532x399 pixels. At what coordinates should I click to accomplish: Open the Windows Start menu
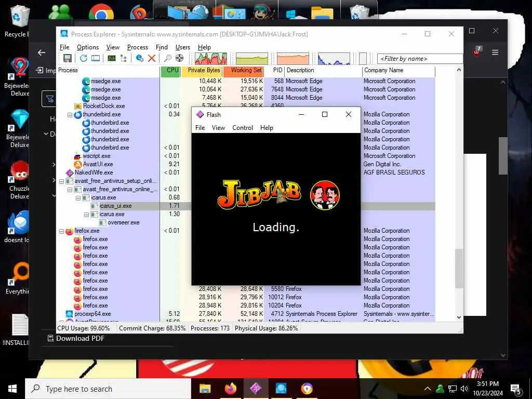[x=12, y=389]
